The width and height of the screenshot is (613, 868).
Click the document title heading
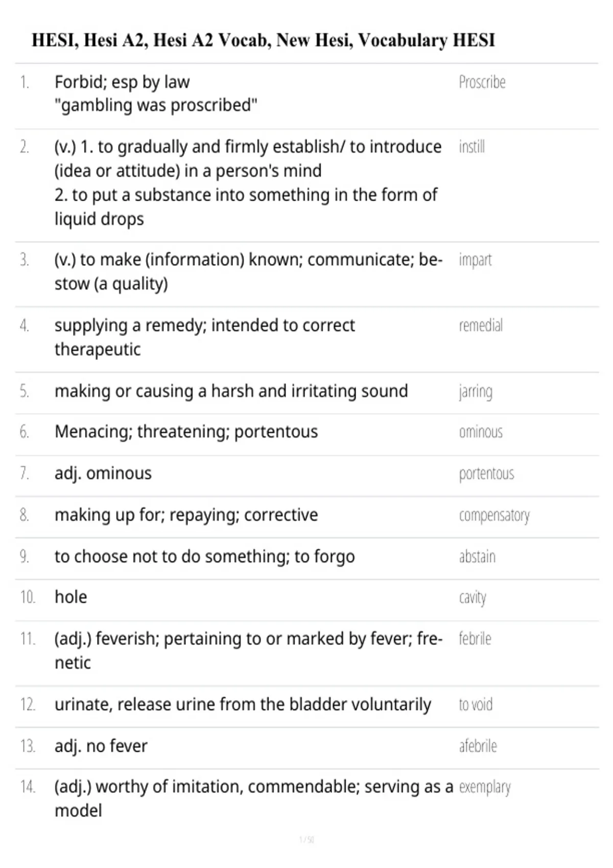click(x=263, y=40)
